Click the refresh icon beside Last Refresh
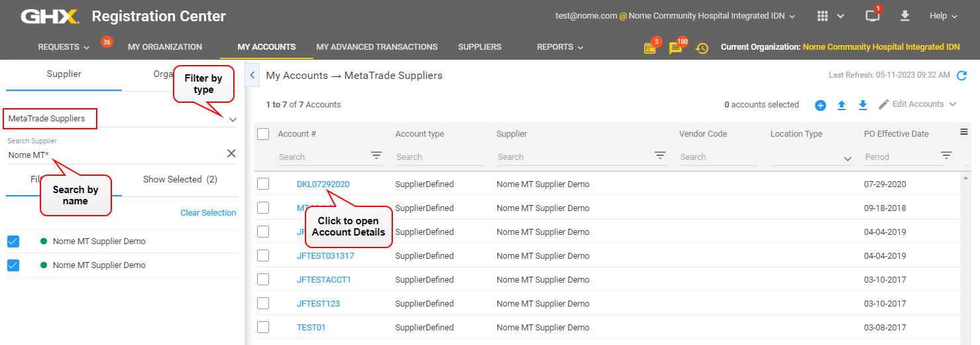980x345 pixels. point(962,76)
